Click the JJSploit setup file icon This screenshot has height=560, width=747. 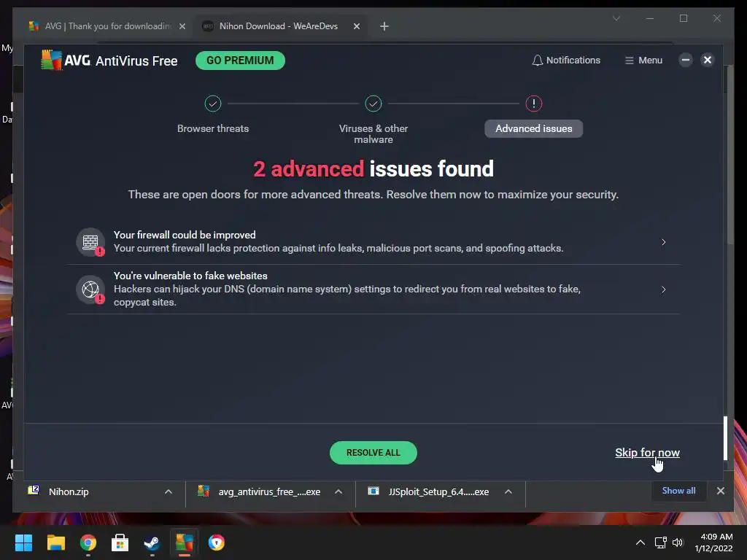[373, 491]
